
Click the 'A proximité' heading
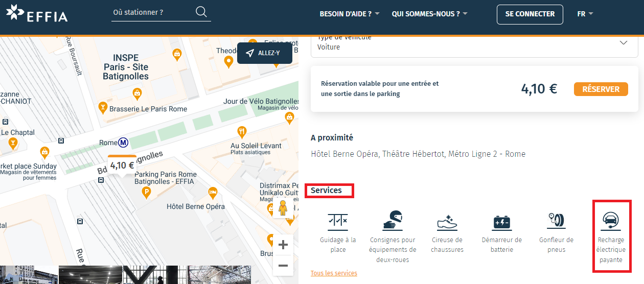tap(332, 137)
